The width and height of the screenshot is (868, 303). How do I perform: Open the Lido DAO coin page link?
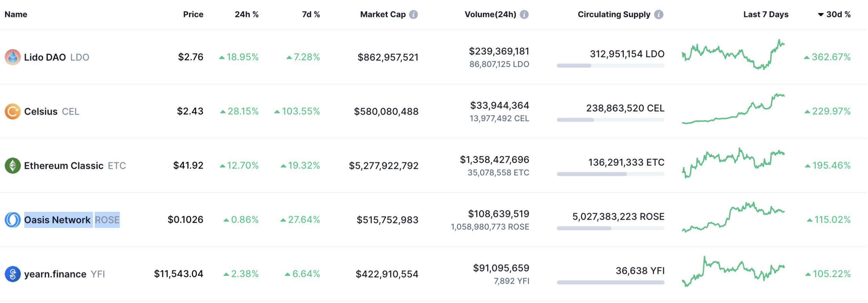point(45,57)
